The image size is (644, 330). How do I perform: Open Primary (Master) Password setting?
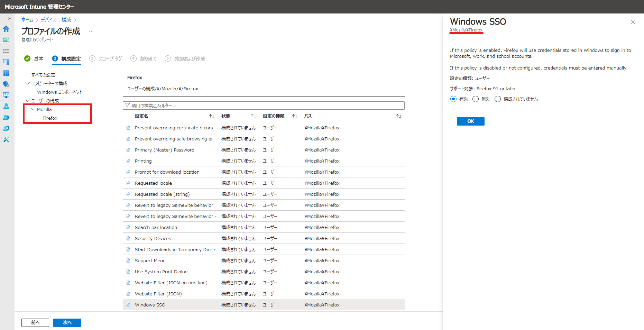[264, 150]
